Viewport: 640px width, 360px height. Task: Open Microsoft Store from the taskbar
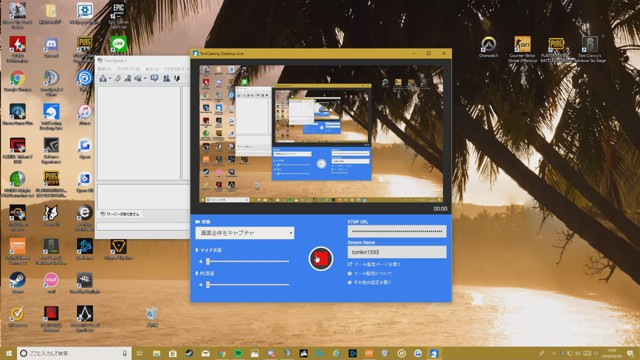point(173,353)
